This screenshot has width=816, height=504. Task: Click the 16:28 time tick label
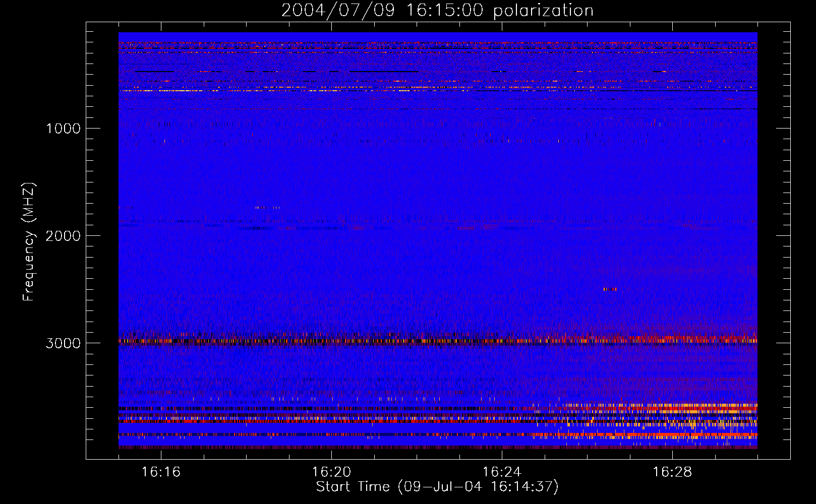672,472
